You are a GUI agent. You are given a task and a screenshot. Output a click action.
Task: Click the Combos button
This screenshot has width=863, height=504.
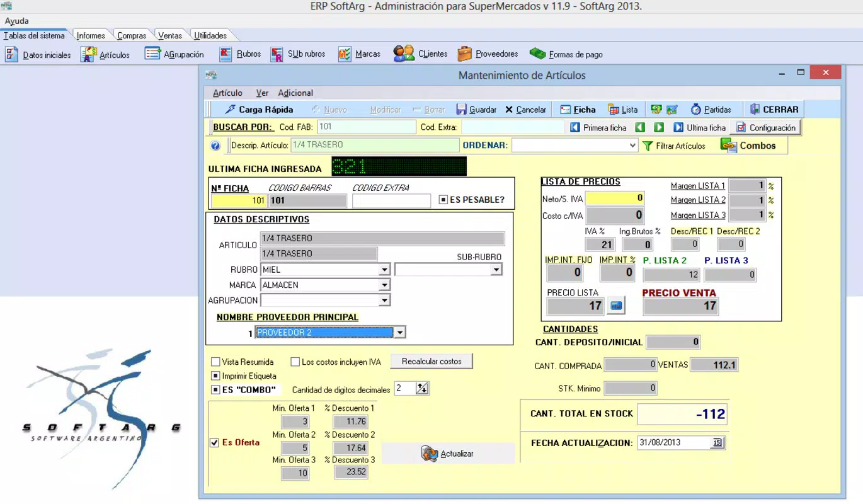coord(748,146)
